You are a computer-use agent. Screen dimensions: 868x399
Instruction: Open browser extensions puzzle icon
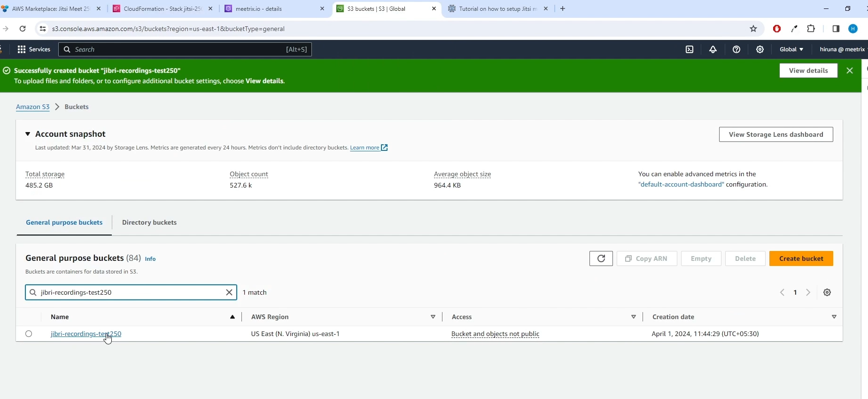811,29
